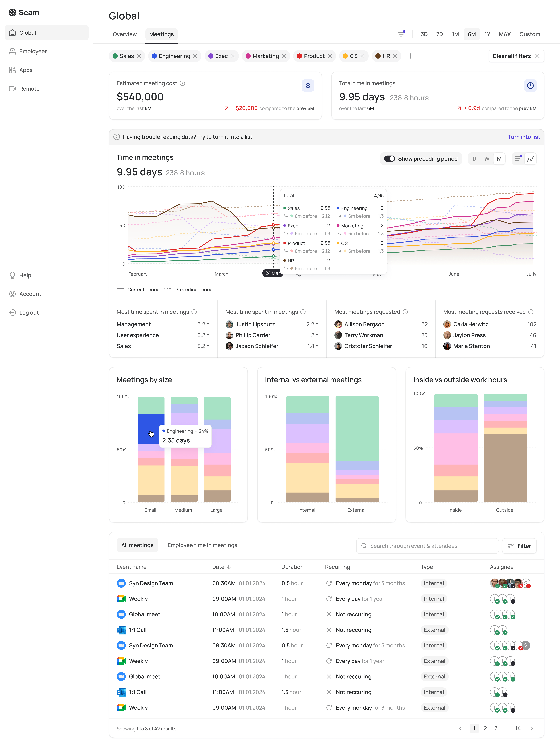Click the add team filter plus icon
Image resolution: width=560 pixels, height=750 pixels.
tap(410, 56)
